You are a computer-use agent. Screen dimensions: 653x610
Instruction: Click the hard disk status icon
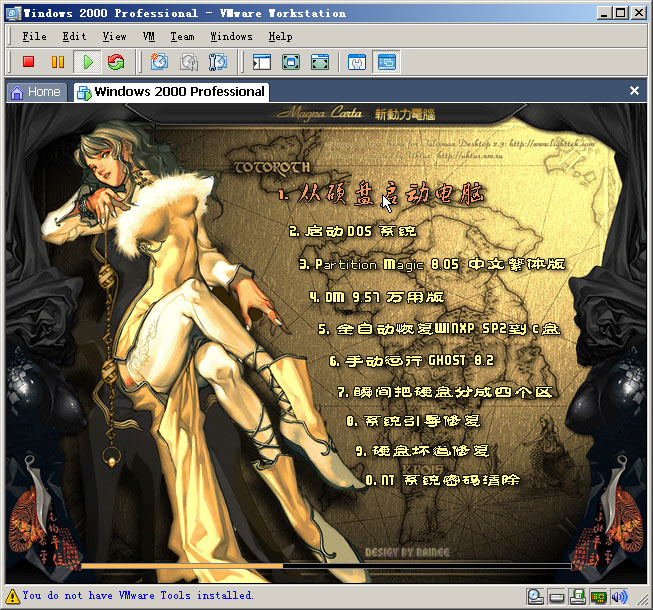tap(556, 598)
